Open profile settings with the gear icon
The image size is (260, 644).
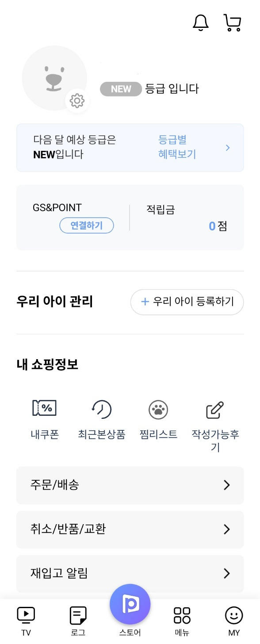pos(77,100)
